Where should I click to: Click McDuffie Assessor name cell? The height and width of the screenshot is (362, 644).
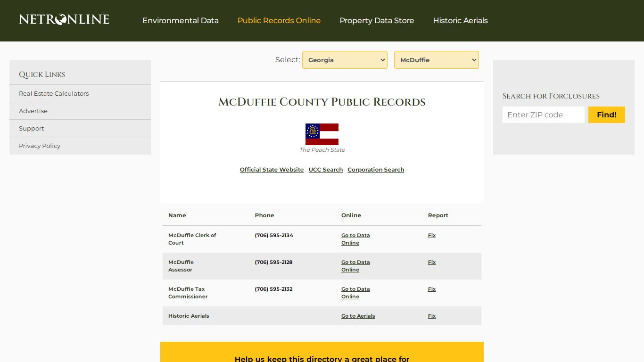click(x=181, y=266)
